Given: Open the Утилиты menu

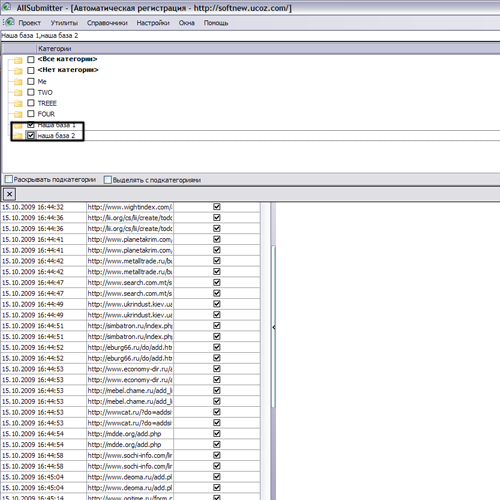Looking at the screenshot, I should (64, 23).
